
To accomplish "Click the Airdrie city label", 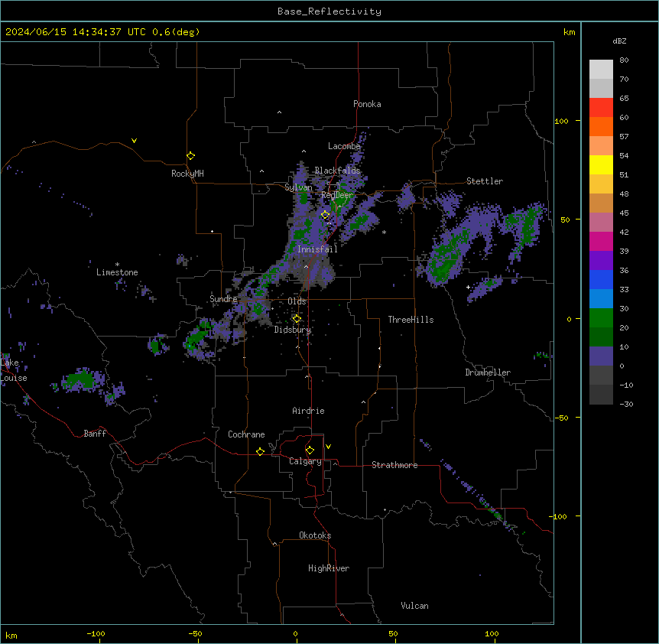I will [309, 411].
